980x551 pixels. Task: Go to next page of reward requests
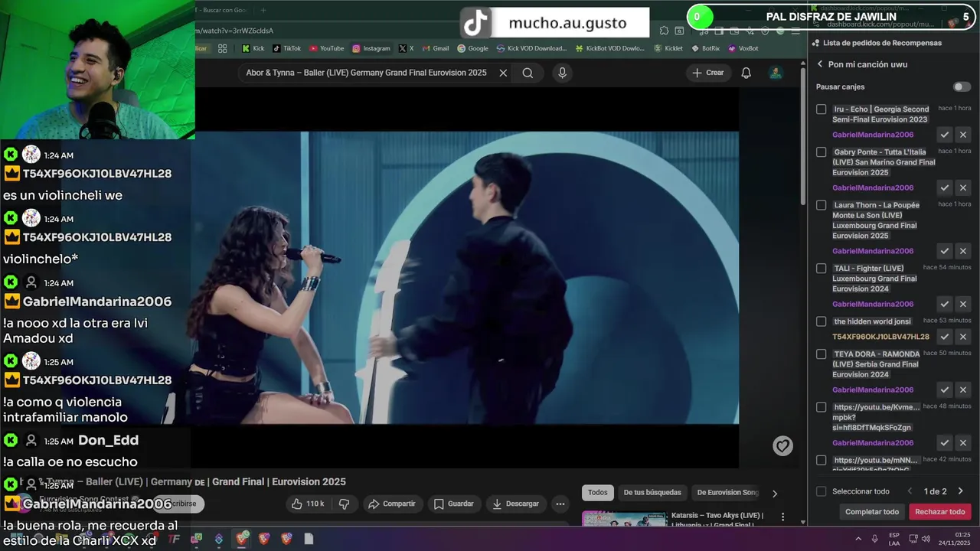coord(960,491)
